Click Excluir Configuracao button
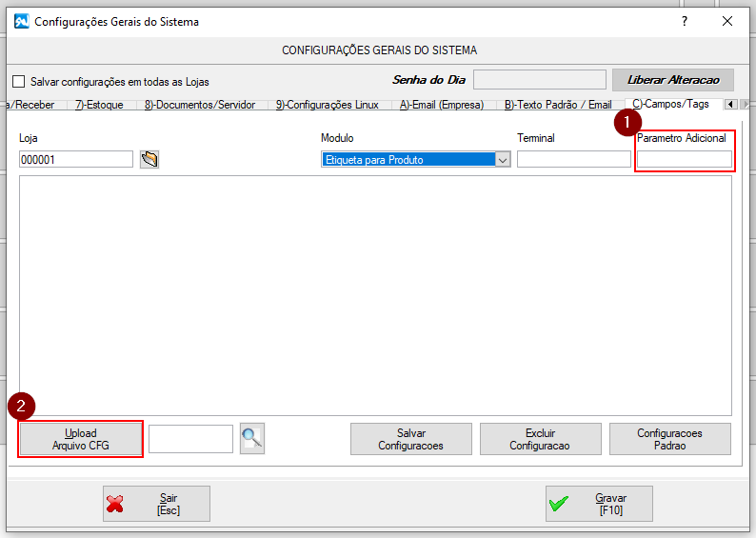Screen dimensions: 756x538 coord(540,439)
